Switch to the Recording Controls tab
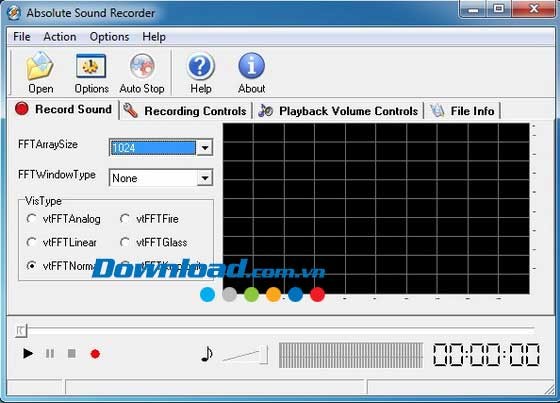The image size is (560, 403). [x=186, y=111]
